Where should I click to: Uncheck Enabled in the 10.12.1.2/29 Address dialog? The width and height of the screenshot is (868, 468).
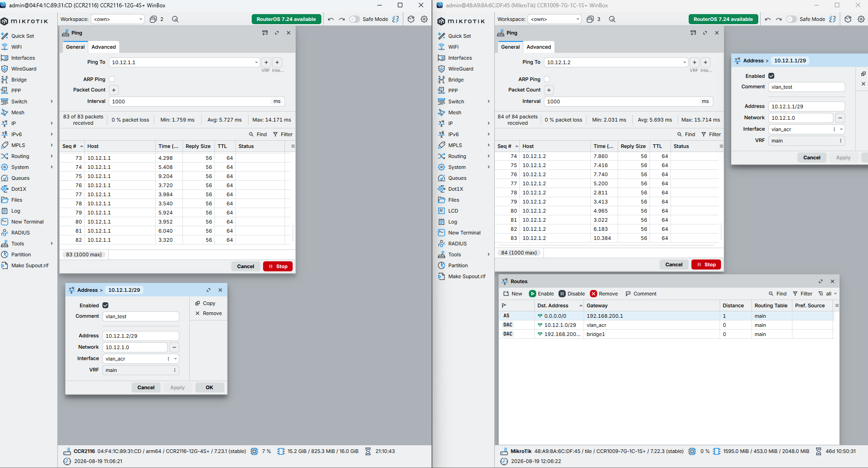[x=106, y=305]
